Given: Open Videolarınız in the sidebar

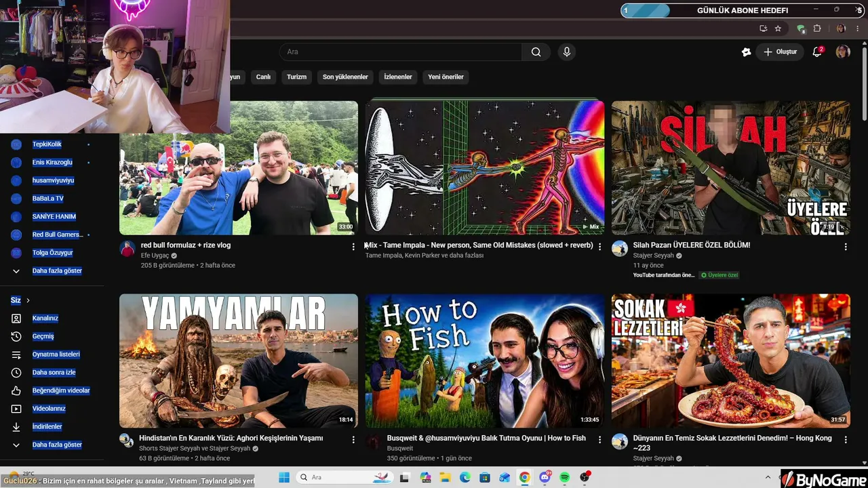Looking at the screenshot, I should point(49,409).
